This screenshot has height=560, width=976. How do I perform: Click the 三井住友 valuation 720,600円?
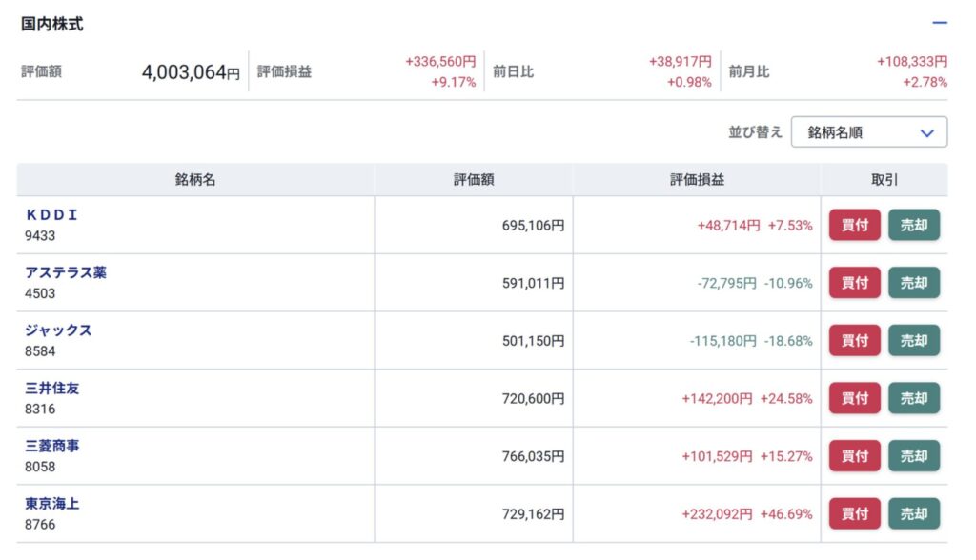[534, 399]
